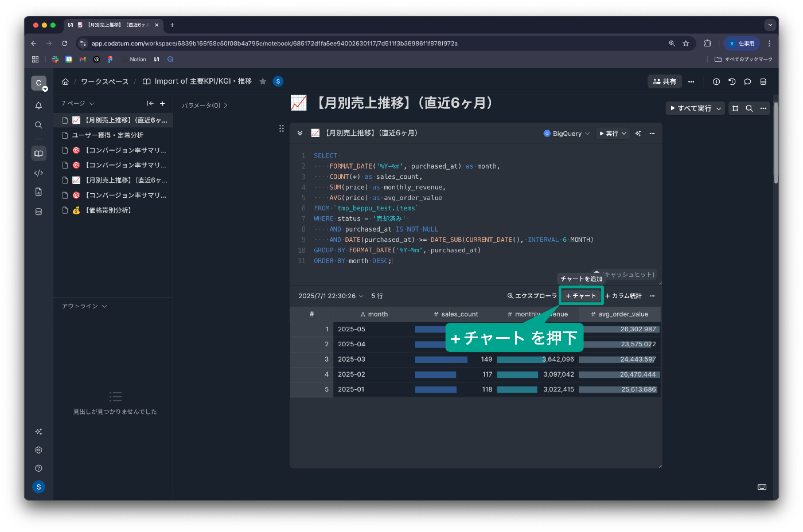The width and height of the screenshot is (803, 532).
Task: Reload the page in the browser
Action: click(x=64, y=43)
